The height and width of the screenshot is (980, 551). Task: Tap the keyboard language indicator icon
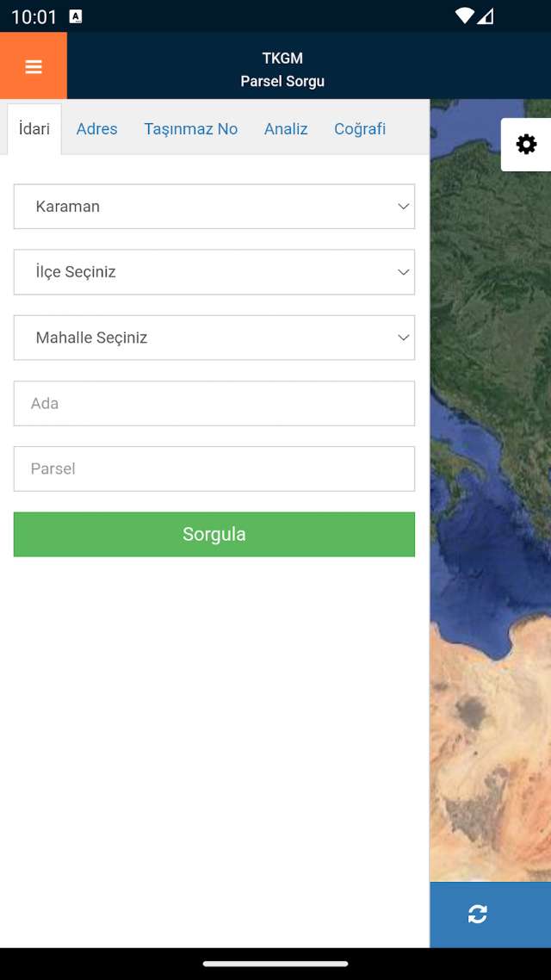[x=76, y=17]
